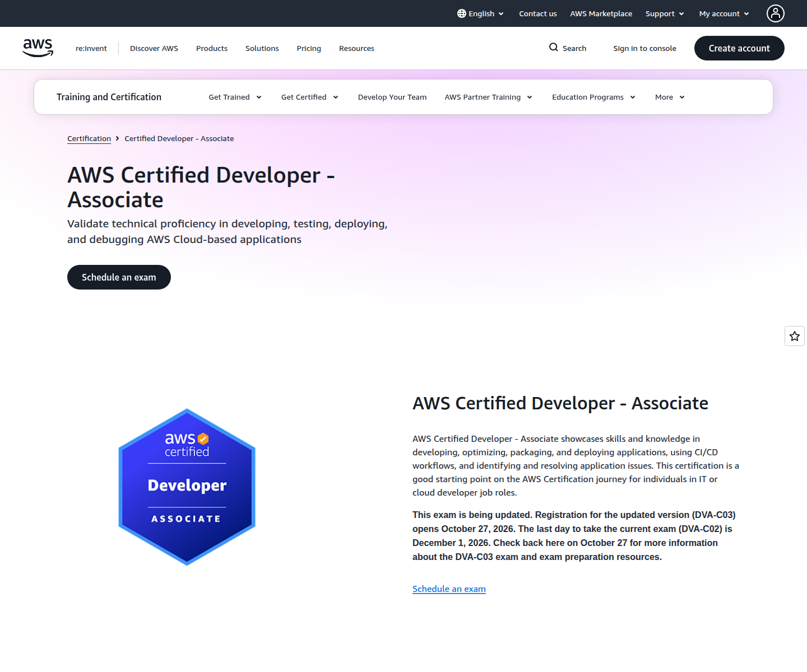Screen dimensions: 807x672
Task: Click the AWS logo
Action: 38,48
